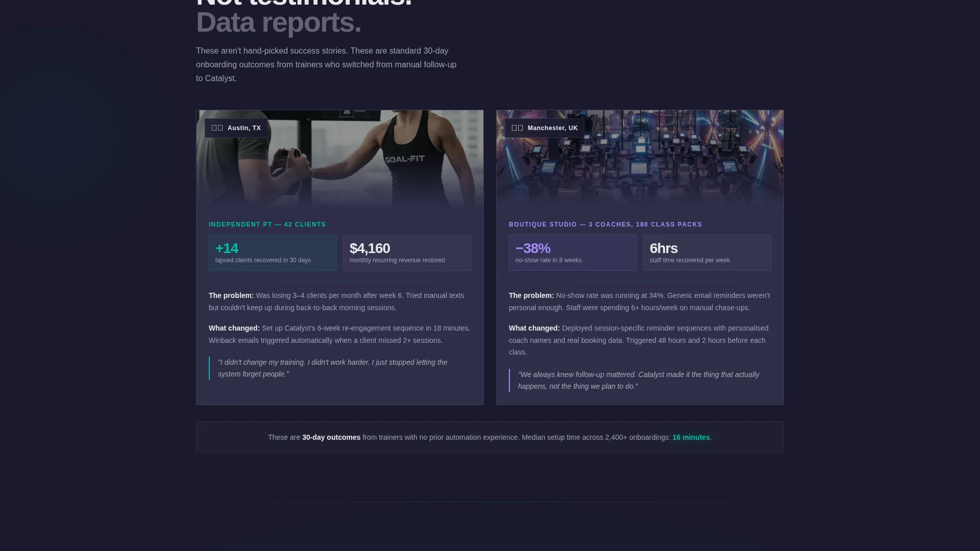980x551 pixels.
Task: Click the 'Data reports.' heading
Action: 279,22
